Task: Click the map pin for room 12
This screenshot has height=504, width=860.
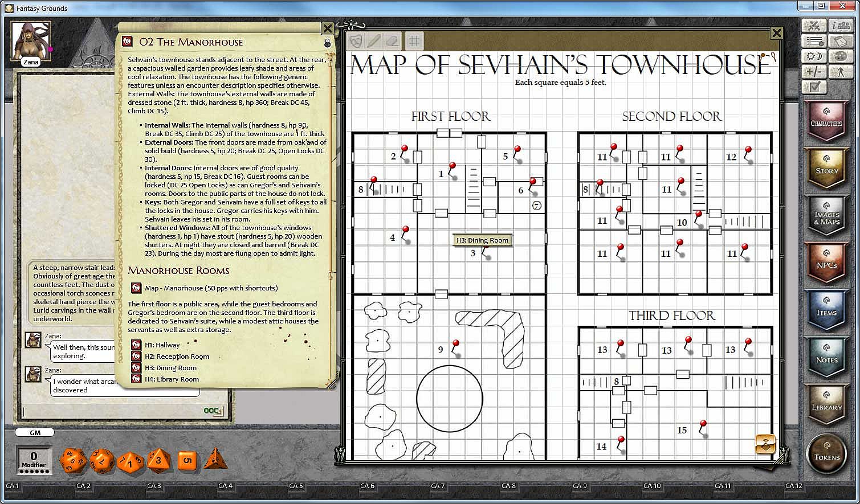Action: click(x=749, y=155)
